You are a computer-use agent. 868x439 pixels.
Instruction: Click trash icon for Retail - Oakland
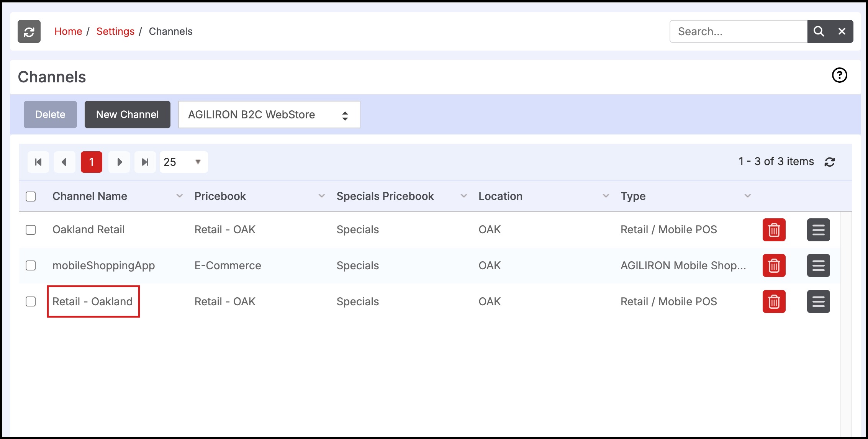(x=774, y=301)
